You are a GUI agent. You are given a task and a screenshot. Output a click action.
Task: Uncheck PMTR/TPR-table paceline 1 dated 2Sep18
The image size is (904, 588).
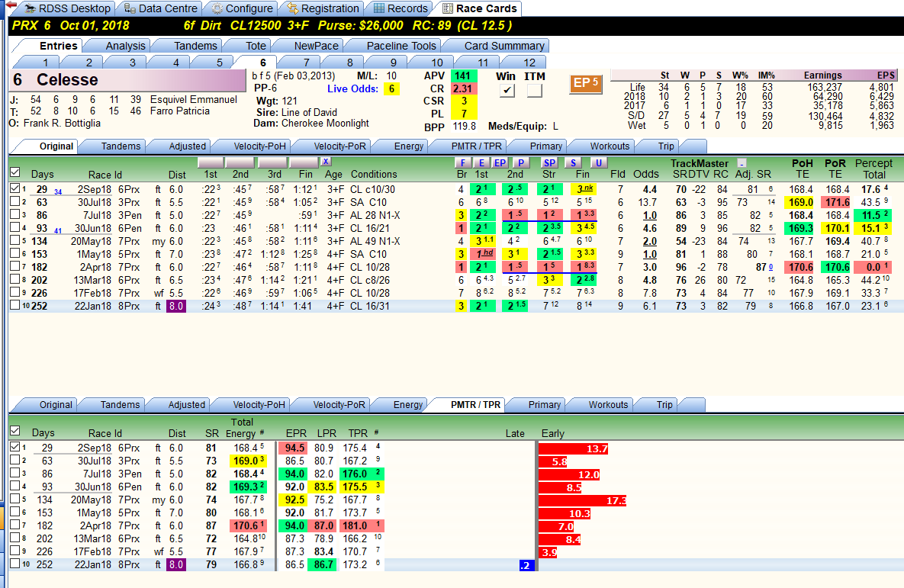click(x=15, y=448)
